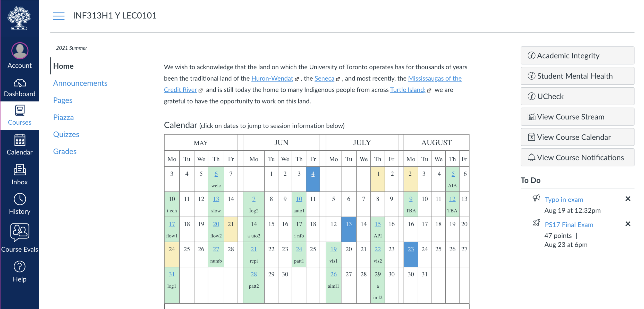Dismiss the Typo in exam to-do item

point(628,199)
